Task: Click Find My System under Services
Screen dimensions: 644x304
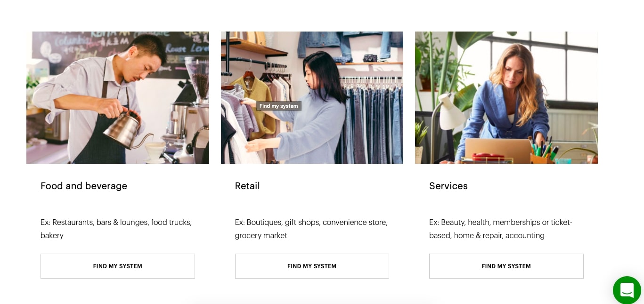Action: coord(506,266)
